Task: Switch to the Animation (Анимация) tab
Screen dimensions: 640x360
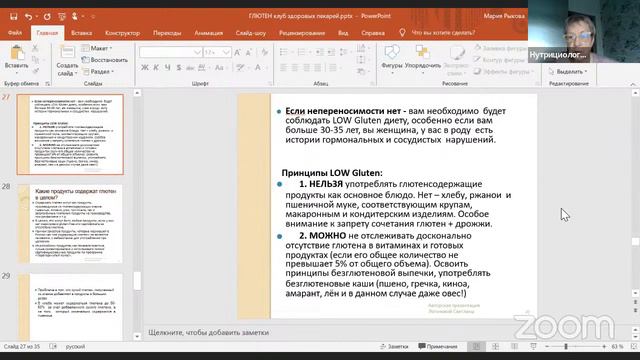Action: 209,33
